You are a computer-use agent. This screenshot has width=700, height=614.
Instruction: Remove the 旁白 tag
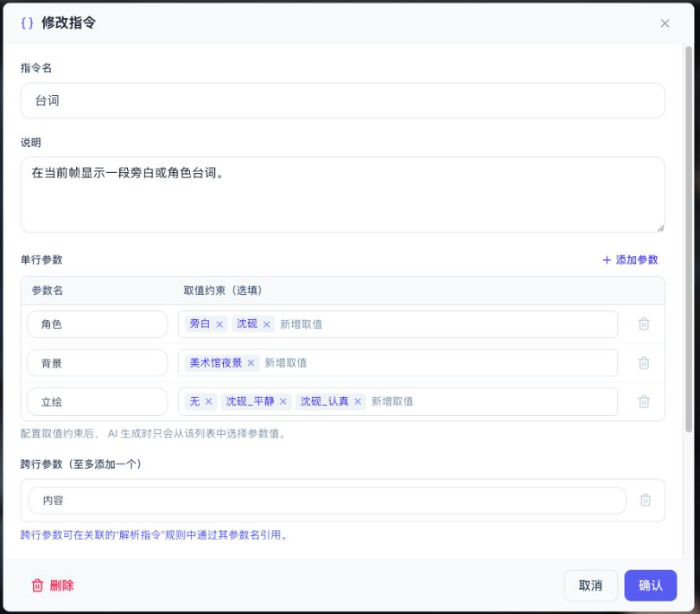click(x=220, y=324)
